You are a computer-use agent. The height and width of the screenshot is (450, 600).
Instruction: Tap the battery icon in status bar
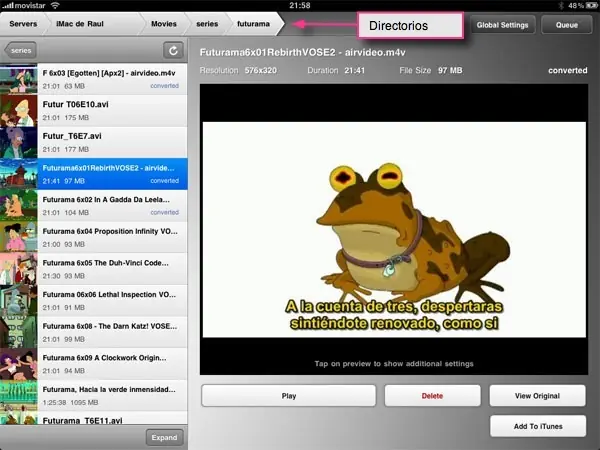592,5
